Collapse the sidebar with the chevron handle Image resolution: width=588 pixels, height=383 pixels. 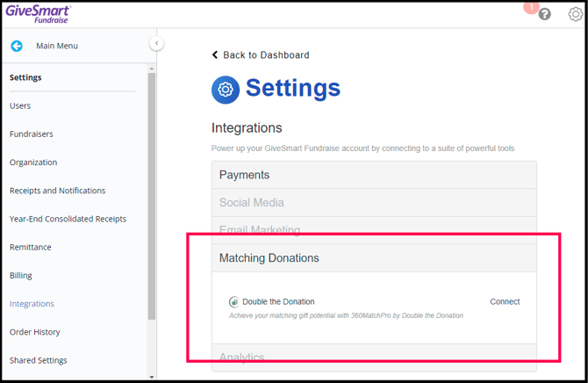click(156, 43)
